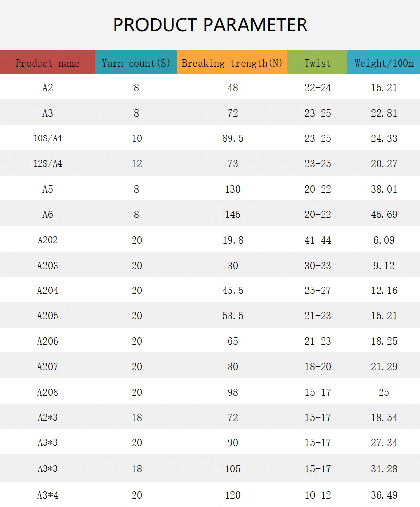Select breaking strength value 105

232,469
